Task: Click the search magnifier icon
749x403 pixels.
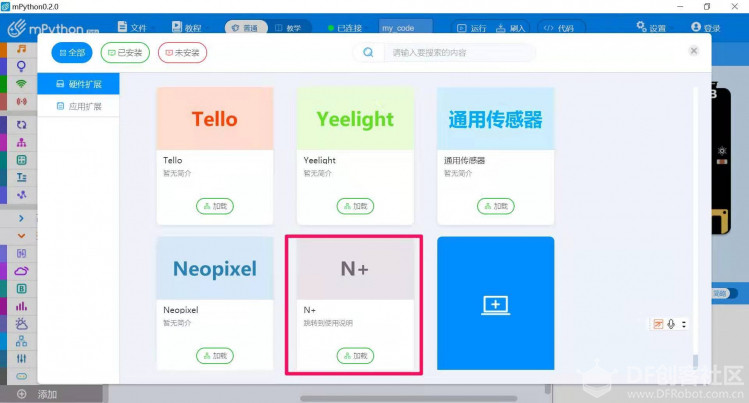Action: pos(368,53)
